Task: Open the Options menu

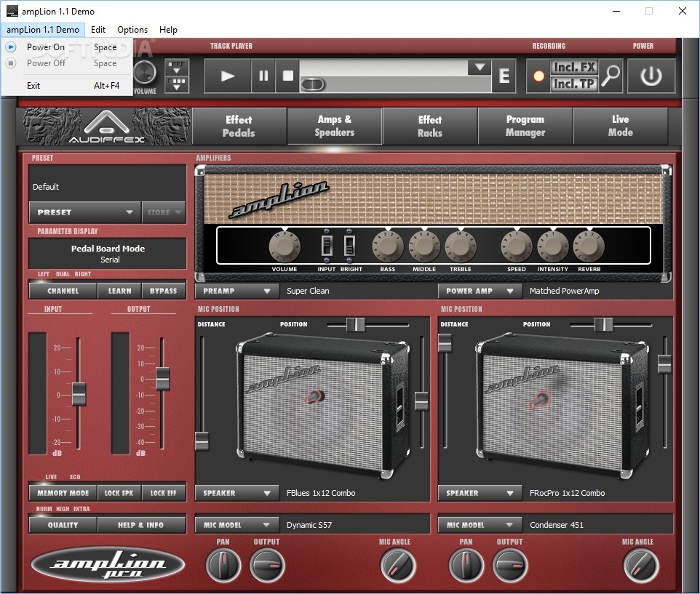Action: pos(132,29)
